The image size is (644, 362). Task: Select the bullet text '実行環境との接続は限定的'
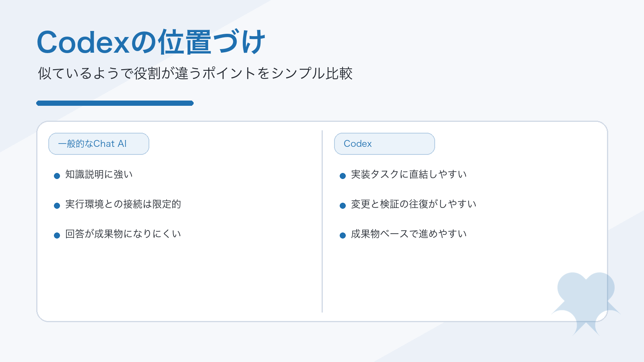click(123, 204)
